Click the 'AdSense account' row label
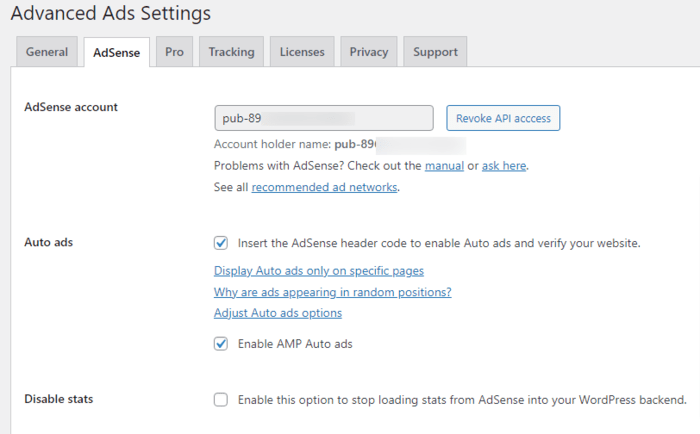The height and width of the screenshot is (434, 700). 71,107
